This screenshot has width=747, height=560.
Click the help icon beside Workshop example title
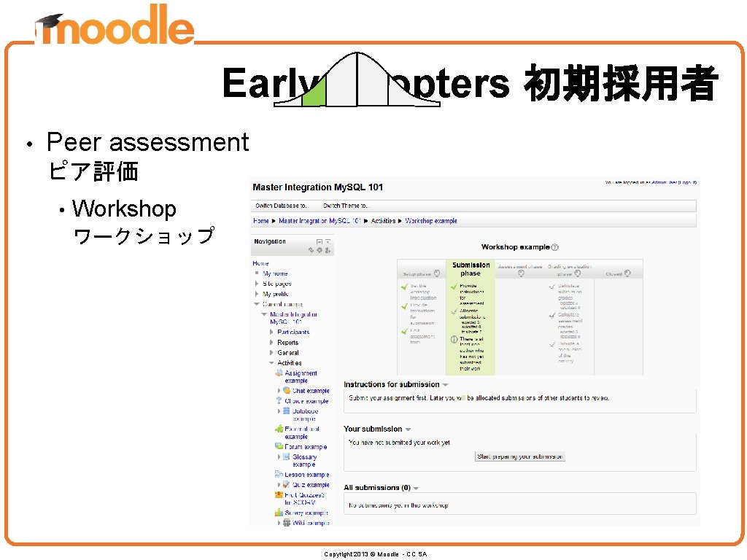pos(554,247)
